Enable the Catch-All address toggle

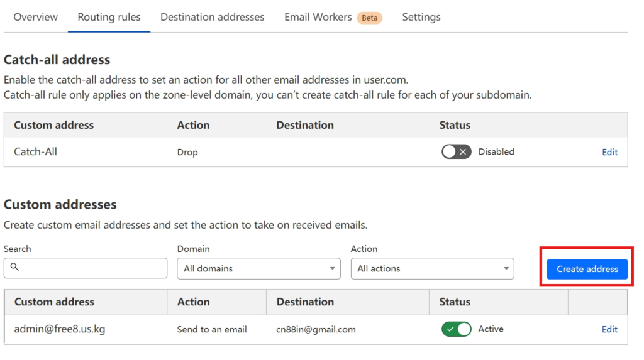click(x=457, y=152)
